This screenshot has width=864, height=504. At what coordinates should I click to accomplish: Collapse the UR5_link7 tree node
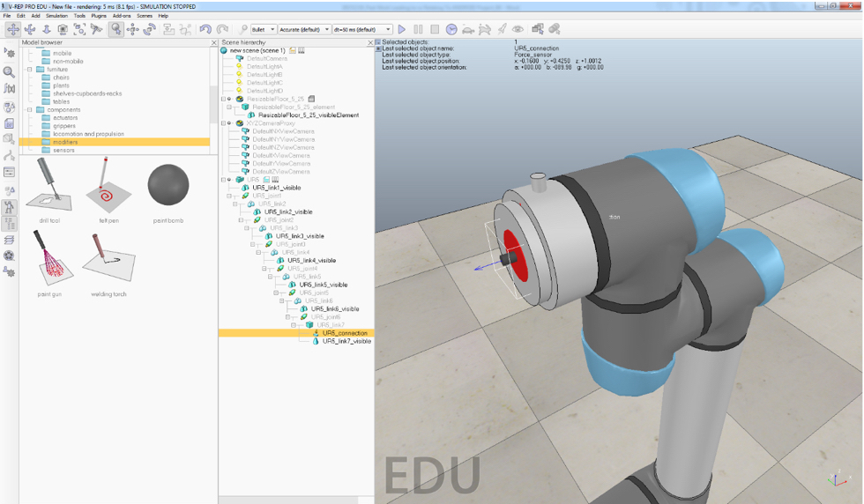[294, 325]
